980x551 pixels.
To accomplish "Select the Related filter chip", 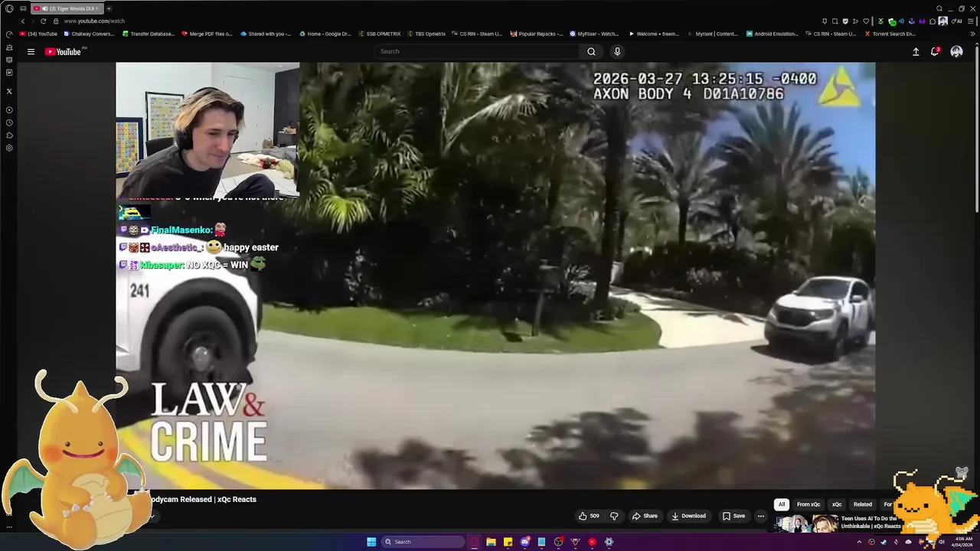I will (x=863, y=504).
